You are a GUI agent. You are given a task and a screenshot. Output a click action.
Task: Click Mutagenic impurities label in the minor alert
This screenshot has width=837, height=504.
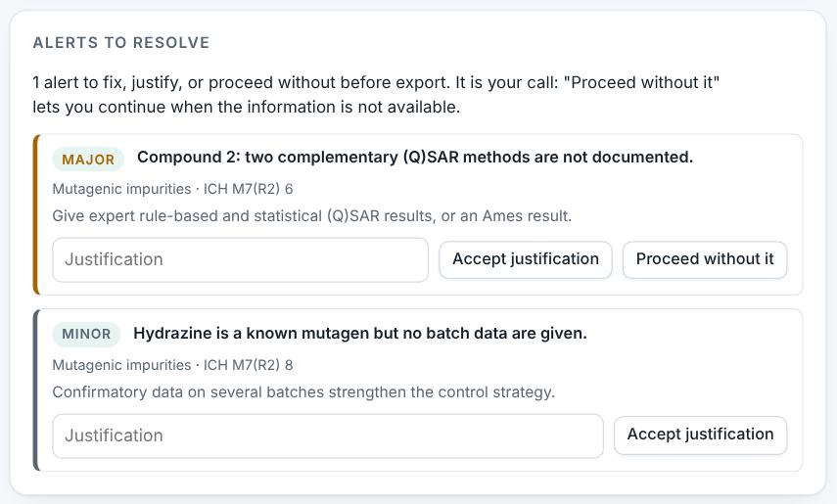[x=121, y=365]
